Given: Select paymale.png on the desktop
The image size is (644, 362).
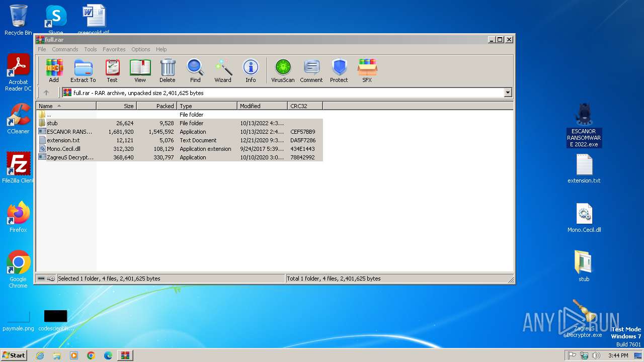Looking at the screenshot, I should pos(18,320).
